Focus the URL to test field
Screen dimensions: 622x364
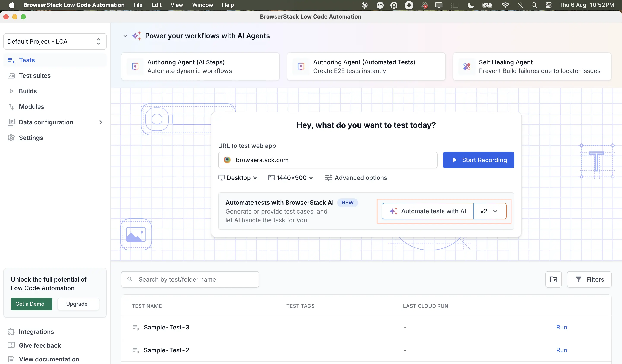click(x=328, y=160)
